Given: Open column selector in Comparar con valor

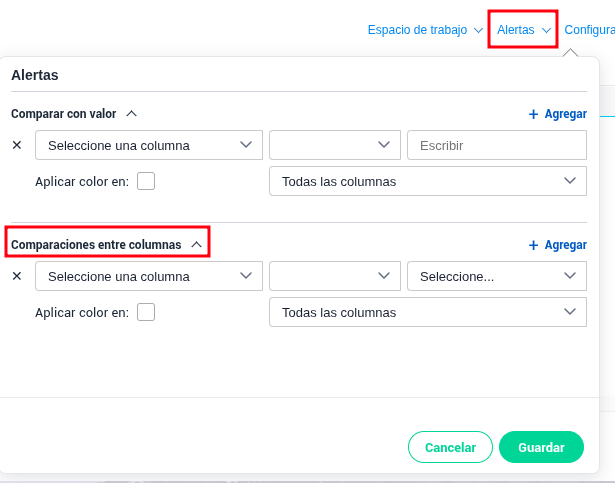Looking at the screenshot, I should (x=149, y=145).
